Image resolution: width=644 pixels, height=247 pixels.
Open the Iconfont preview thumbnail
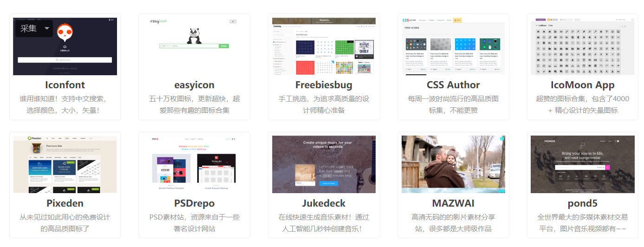65,46
